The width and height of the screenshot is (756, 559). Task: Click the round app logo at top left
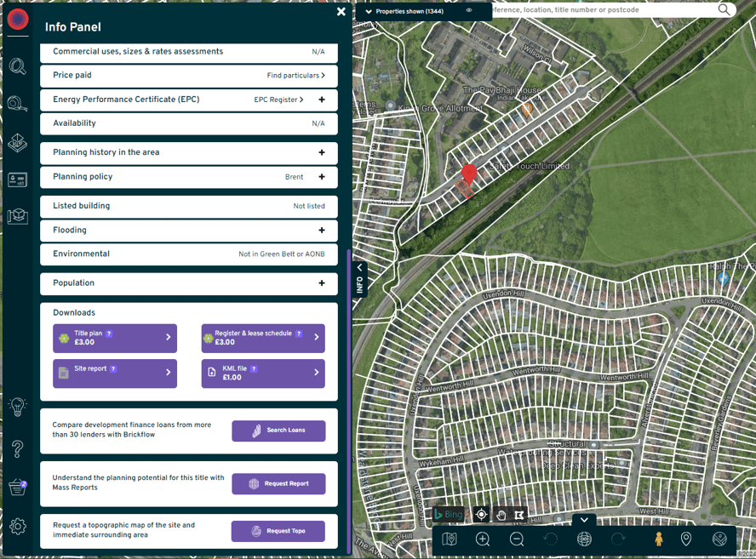pos(18,20)
